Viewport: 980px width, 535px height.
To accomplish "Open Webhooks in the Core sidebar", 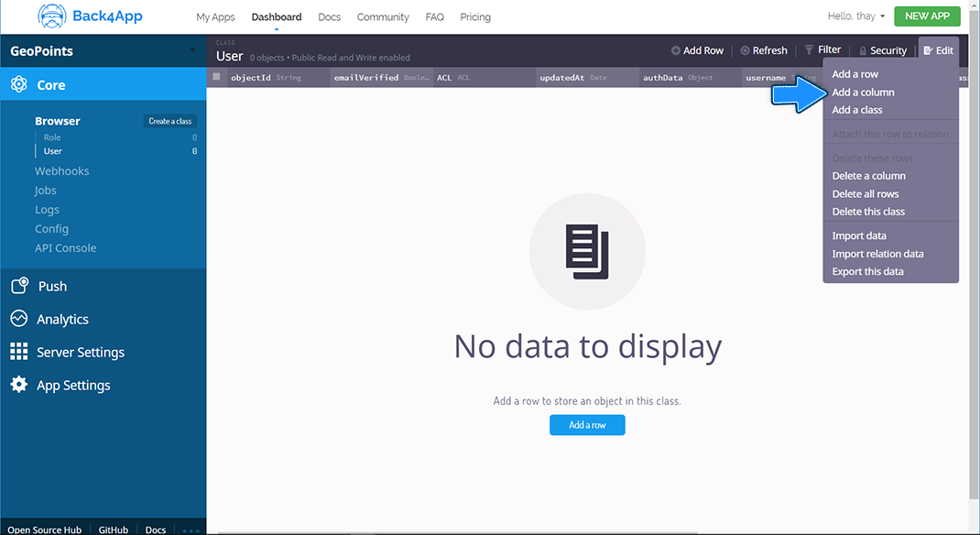I will [62, 171].
